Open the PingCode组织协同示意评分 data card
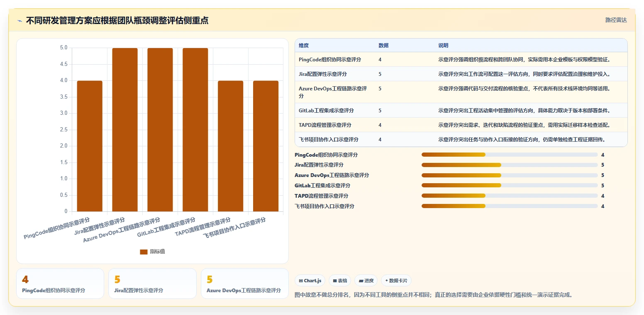This screenshot has height=315, width=644. (60, 283)
